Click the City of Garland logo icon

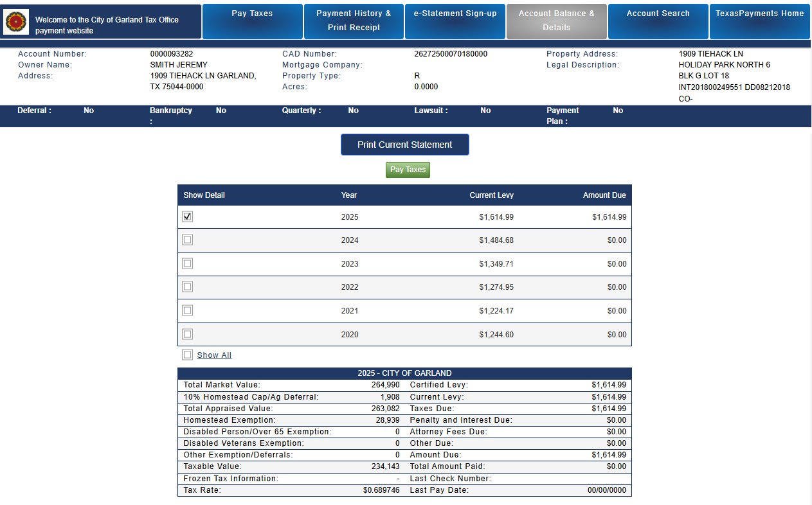pos(17,22)
